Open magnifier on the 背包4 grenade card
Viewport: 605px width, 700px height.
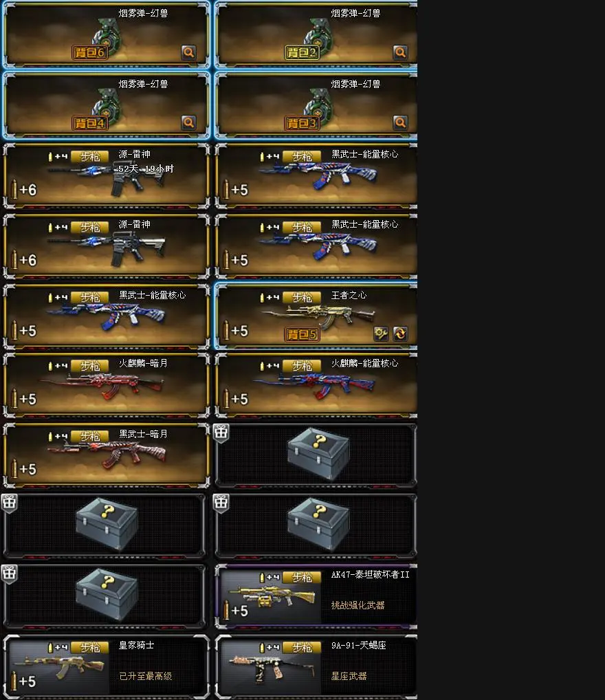point(189,122)
